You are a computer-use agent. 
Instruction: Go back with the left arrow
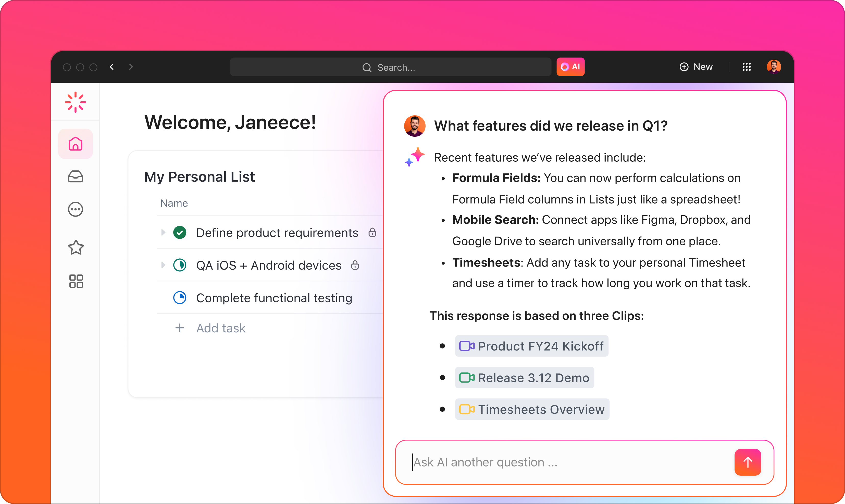(x=112, y=67)
